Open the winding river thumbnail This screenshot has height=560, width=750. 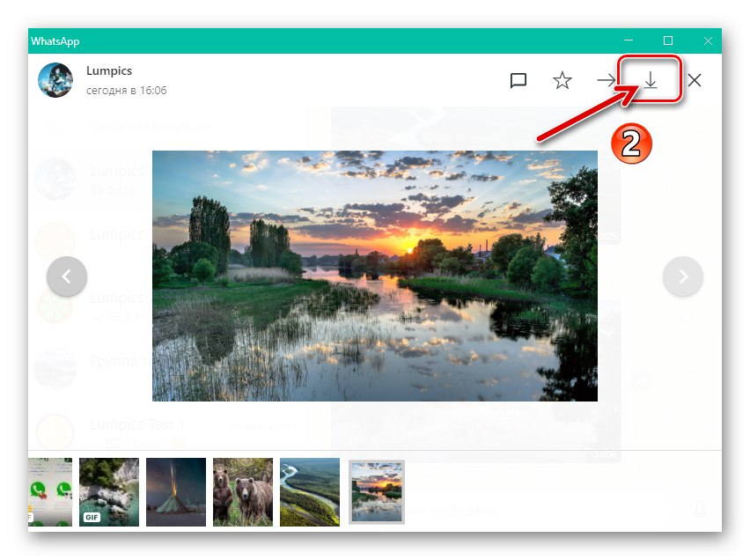pyautogui.click(x=309, y=491)
